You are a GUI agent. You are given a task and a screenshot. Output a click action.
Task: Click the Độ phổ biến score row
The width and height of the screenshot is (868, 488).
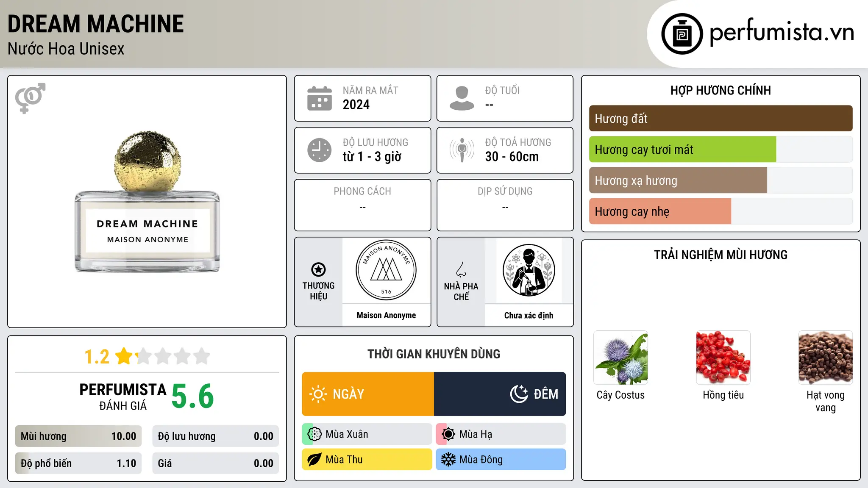coord(78,463)
